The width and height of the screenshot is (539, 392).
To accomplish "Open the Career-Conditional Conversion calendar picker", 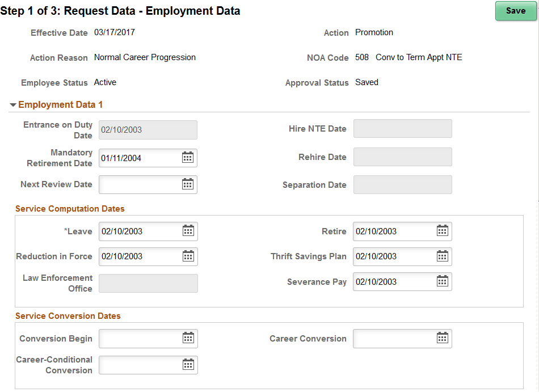I will coord(189,365).
